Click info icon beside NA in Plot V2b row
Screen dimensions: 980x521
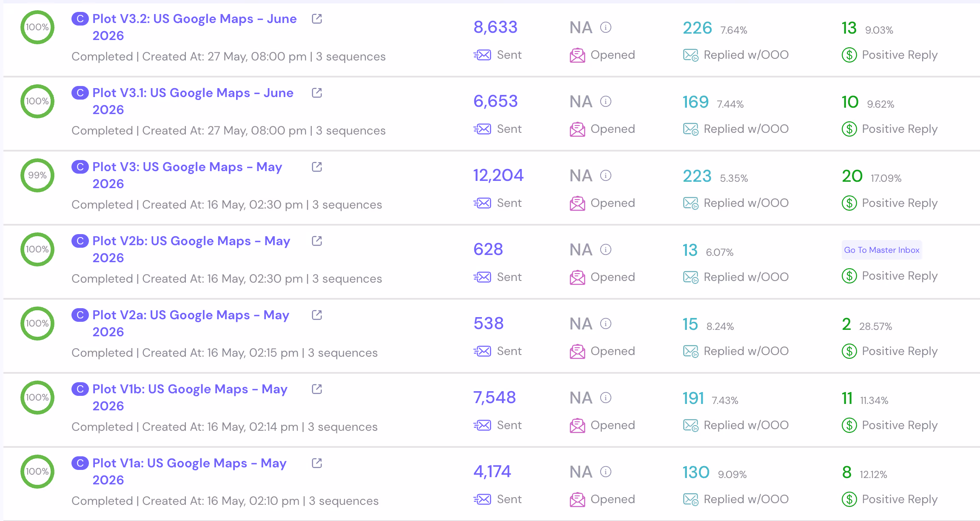click(x=606, y=249)
